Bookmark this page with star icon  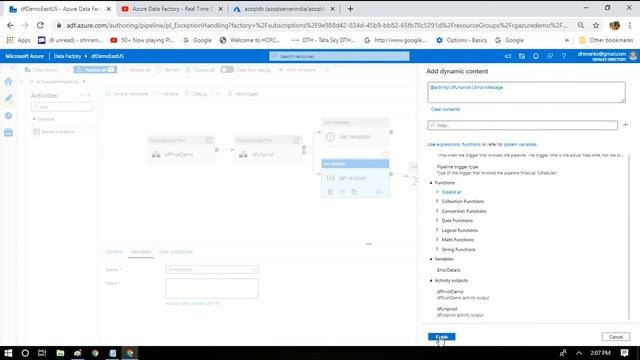(x=596, y=25)
